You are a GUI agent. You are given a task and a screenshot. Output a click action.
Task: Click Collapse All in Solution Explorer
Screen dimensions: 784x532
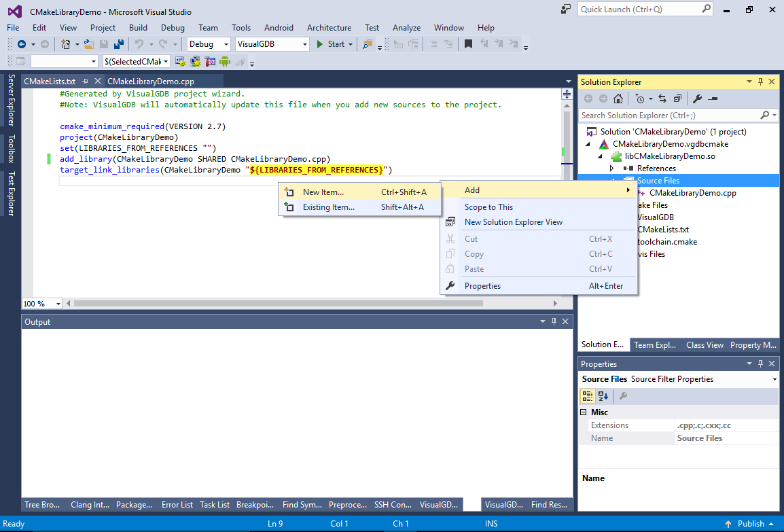(x=677, y=99)
